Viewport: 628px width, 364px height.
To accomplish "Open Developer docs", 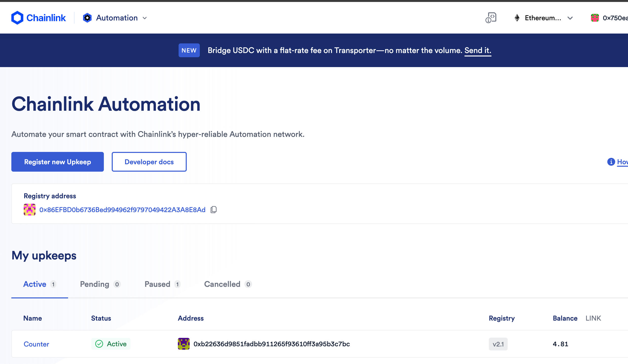I will 149,162.
